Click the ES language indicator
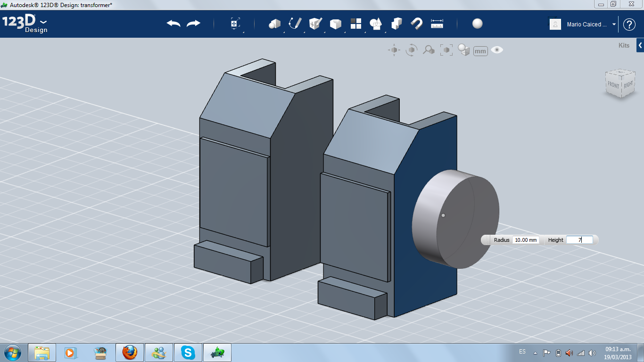 click(522, 352)
